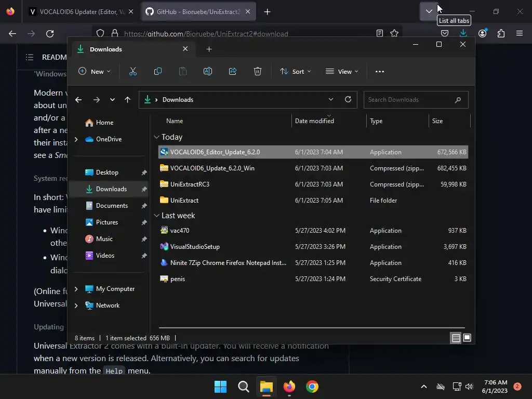Open Firefox account profile icon
This screenshot has width=532, height=399.
point(483,33)
